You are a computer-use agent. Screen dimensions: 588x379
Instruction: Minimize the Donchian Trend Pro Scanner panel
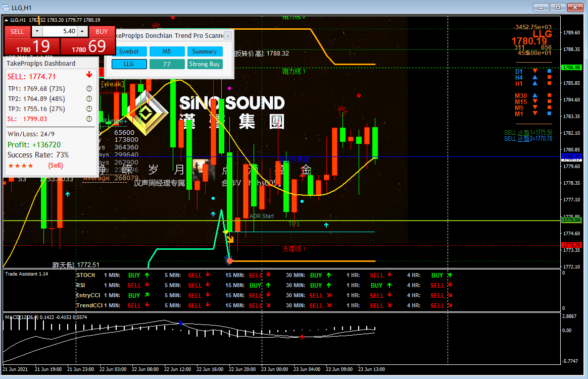tap(228, 35)
